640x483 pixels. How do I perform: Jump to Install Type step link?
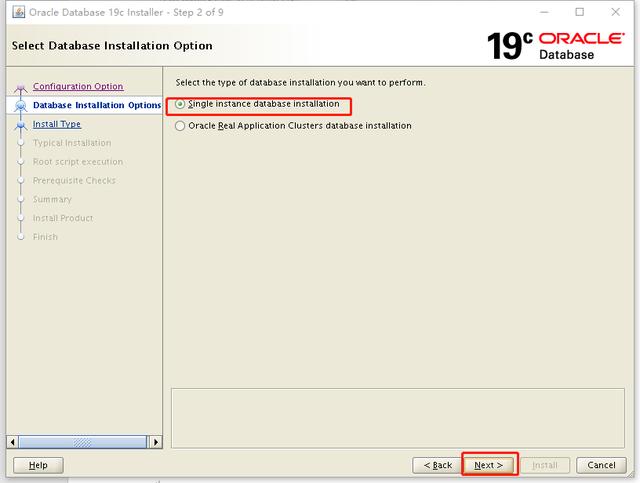[x=57, y=124]
